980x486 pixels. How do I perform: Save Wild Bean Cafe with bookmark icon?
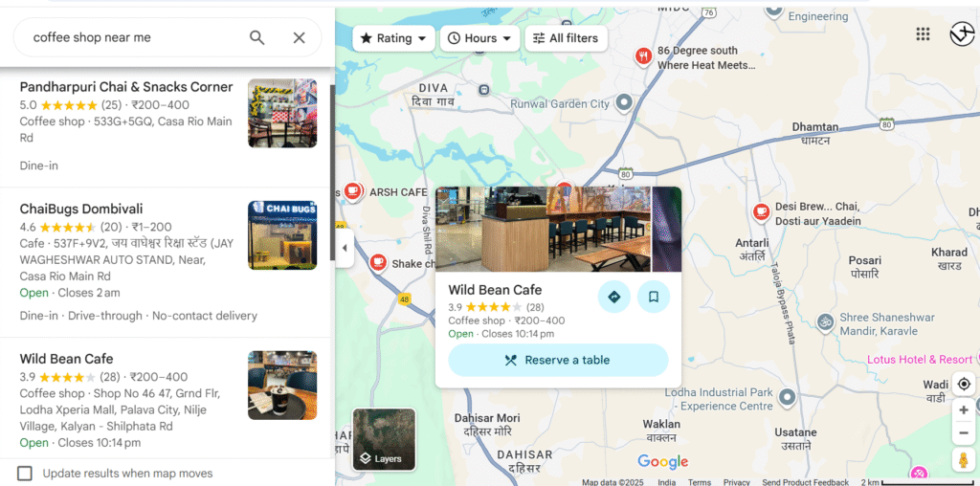[x=653, y=297]
